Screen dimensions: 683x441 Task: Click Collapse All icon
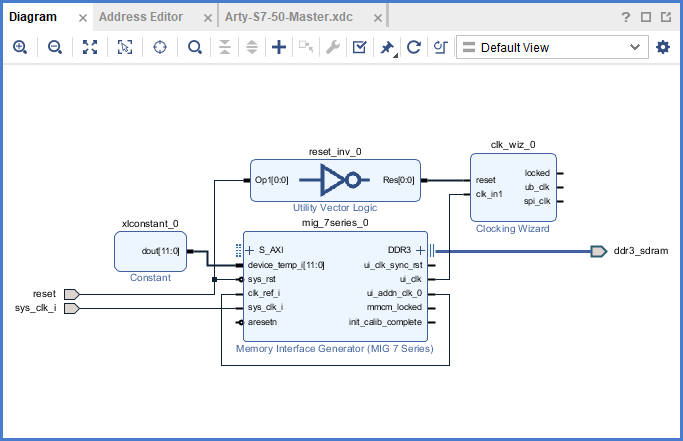pyautogui.click(x=225, y=47)
